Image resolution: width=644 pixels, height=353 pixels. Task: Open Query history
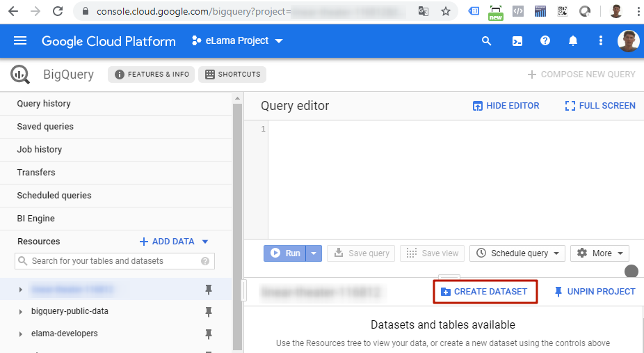pyautogui.click(x=44, y=104)
